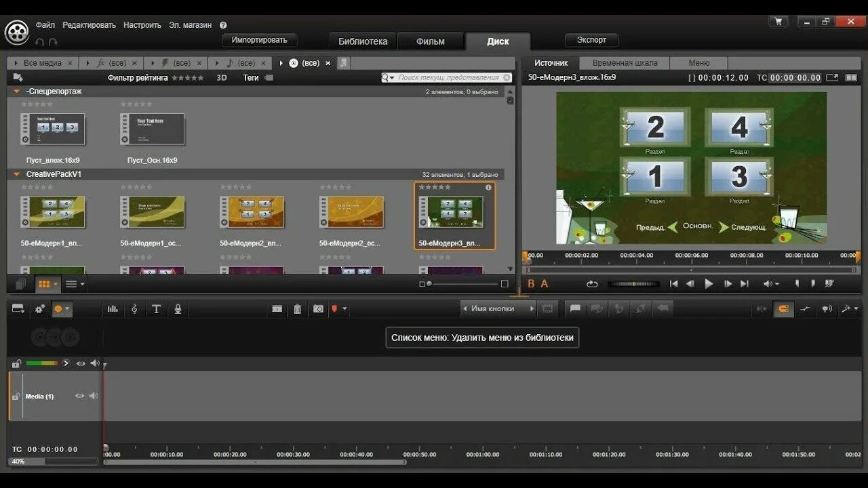Click the undo arrow icon

(x=40, y=42)
